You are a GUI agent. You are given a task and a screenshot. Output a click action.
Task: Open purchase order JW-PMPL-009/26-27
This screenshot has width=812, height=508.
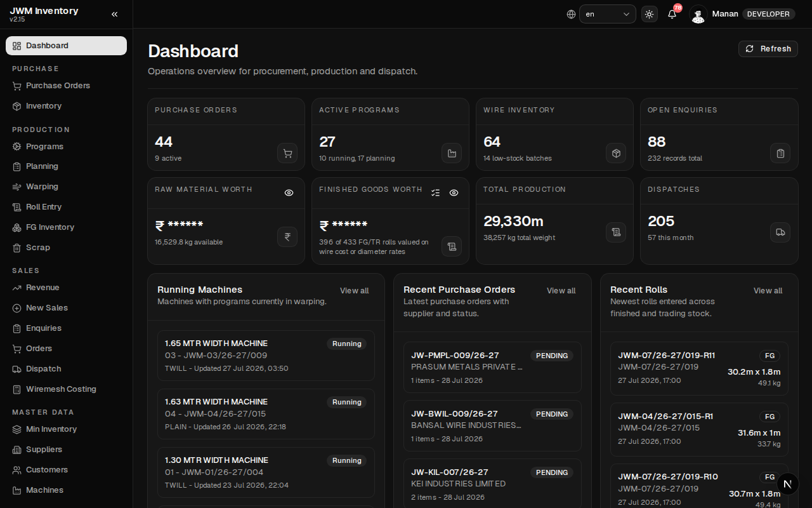coord(492,368)
